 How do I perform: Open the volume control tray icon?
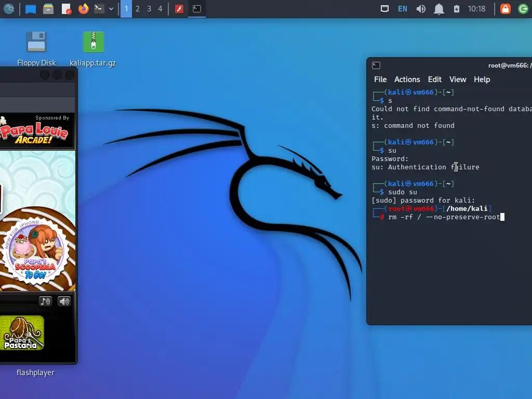(421, 9)
